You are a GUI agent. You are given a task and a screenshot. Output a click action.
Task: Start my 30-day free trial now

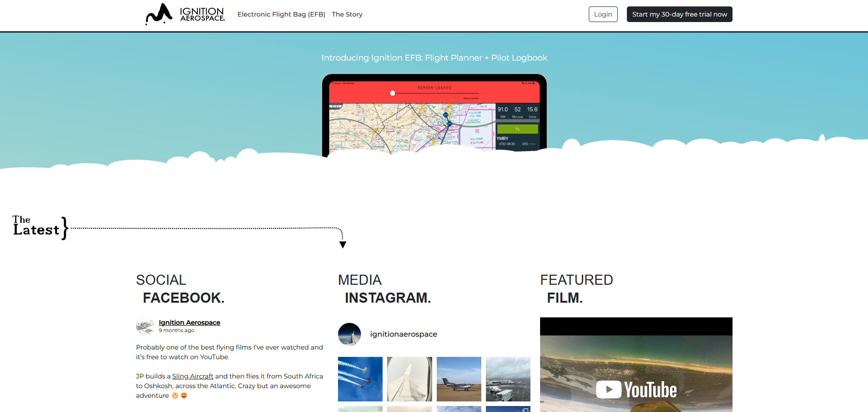coord(680,14)
